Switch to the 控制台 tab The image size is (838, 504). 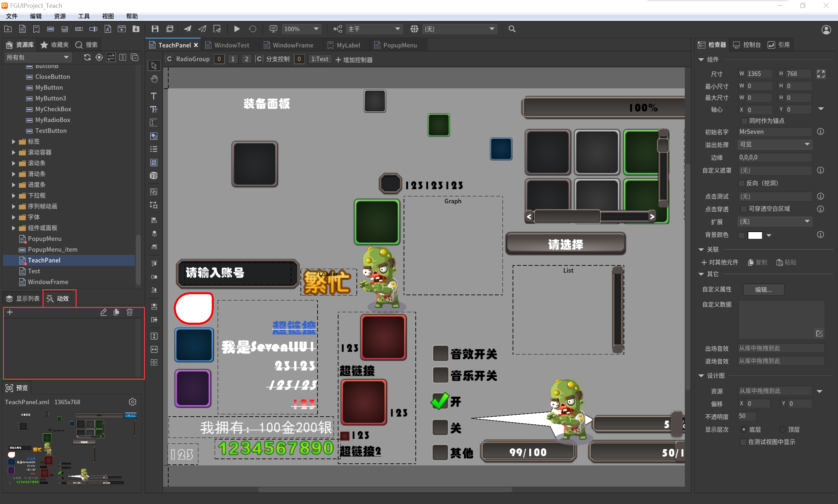click(x=747, y=45)
